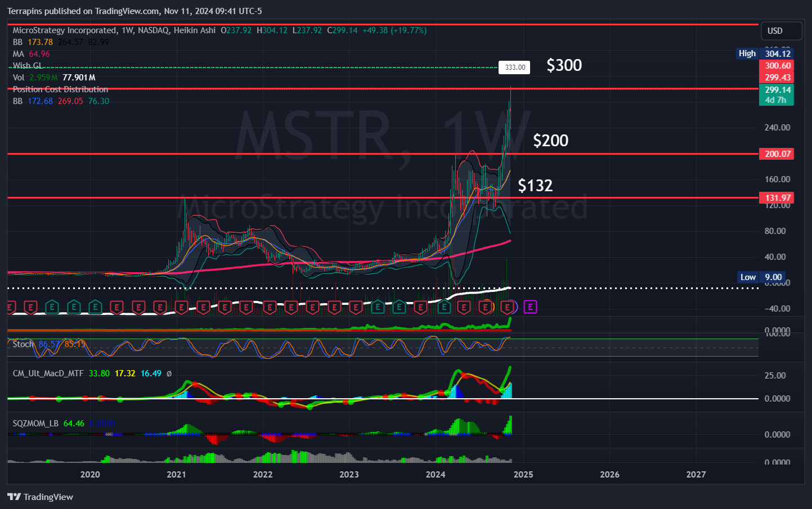Click the 80.00 price axis label
812x509 pixels.
(775, 231)
